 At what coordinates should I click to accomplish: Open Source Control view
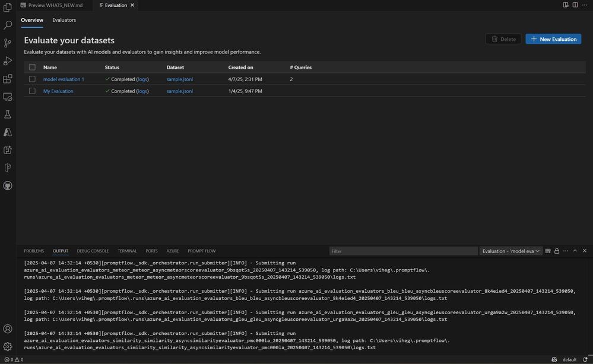8,43
